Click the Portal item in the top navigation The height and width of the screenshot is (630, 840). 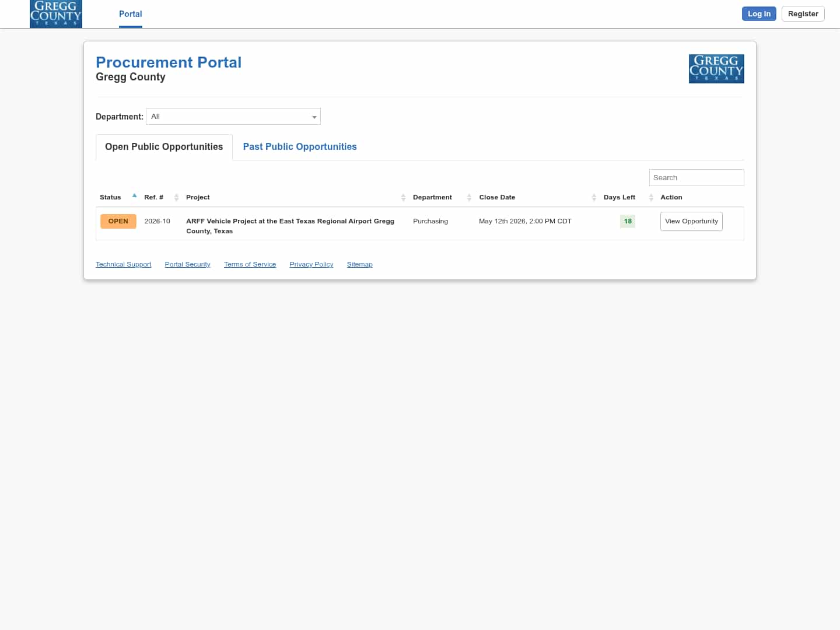click(x=130, y=13)
